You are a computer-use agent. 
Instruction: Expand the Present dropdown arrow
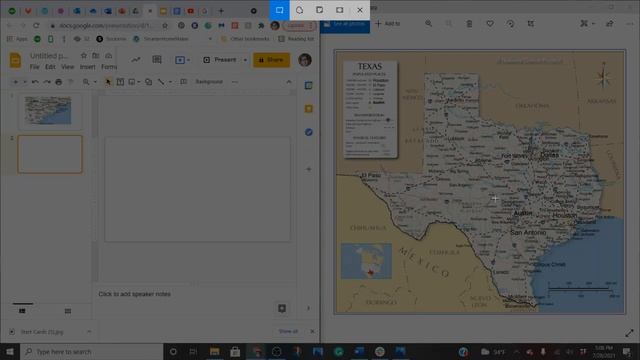click(245, 60)
